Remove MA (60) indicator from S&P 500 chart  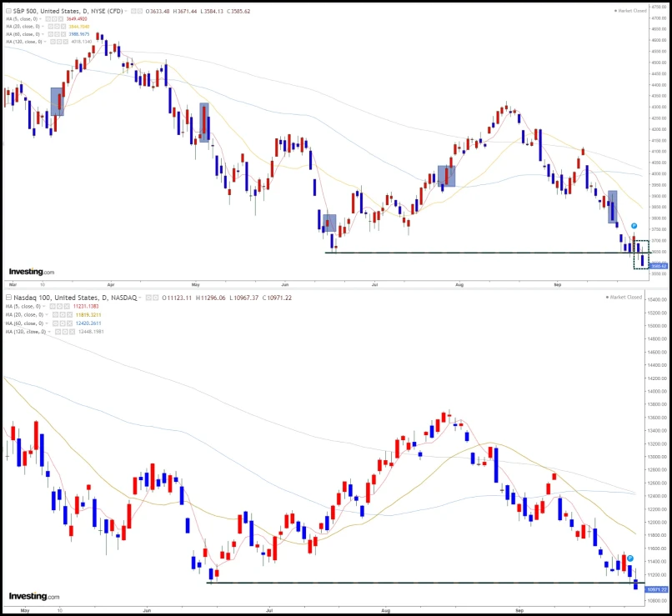tap(63, 34)
